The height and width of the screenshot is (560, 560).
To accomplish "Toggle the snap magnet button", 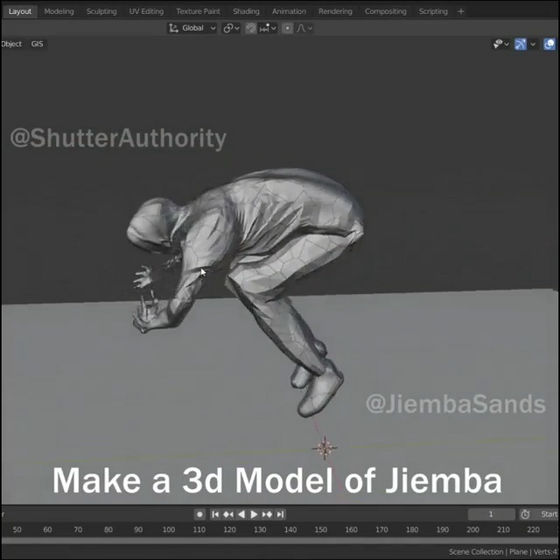I will (x=251, y=28).
